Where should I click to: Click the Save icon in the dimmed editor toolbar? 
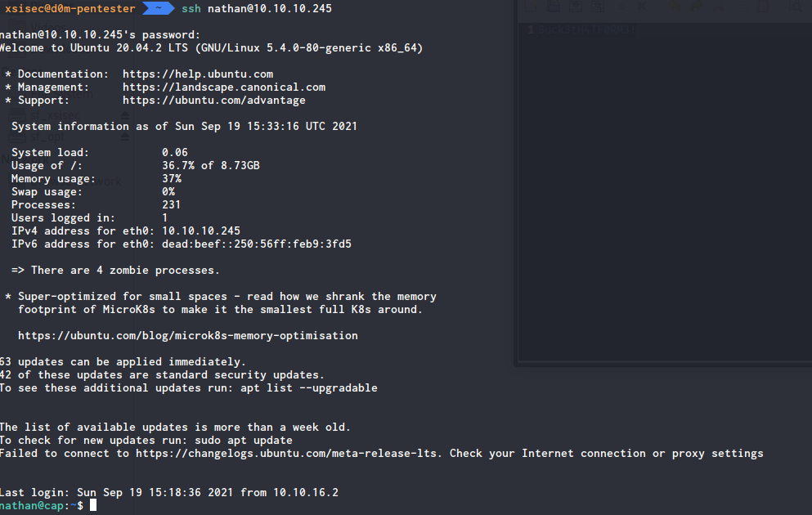click(x=576, y=7)
